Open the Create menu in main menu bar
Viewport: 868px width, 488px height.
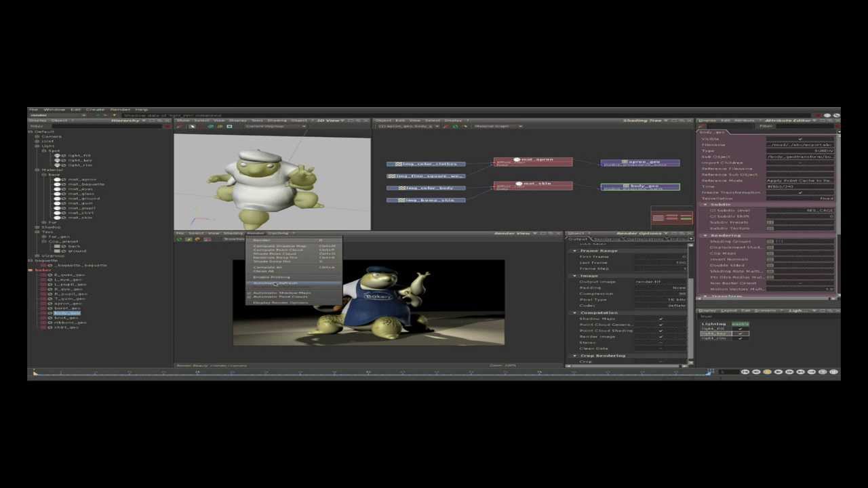tap(95, 109)
